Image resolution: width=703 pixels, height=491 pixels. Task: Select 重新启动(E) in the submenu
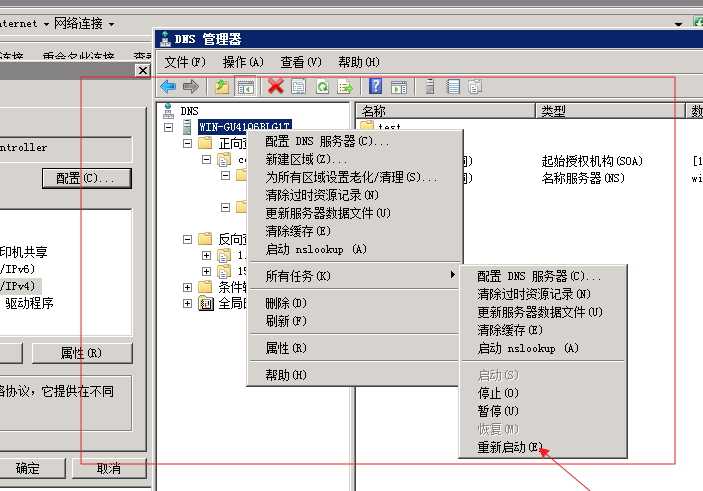(x=543, y=447)
